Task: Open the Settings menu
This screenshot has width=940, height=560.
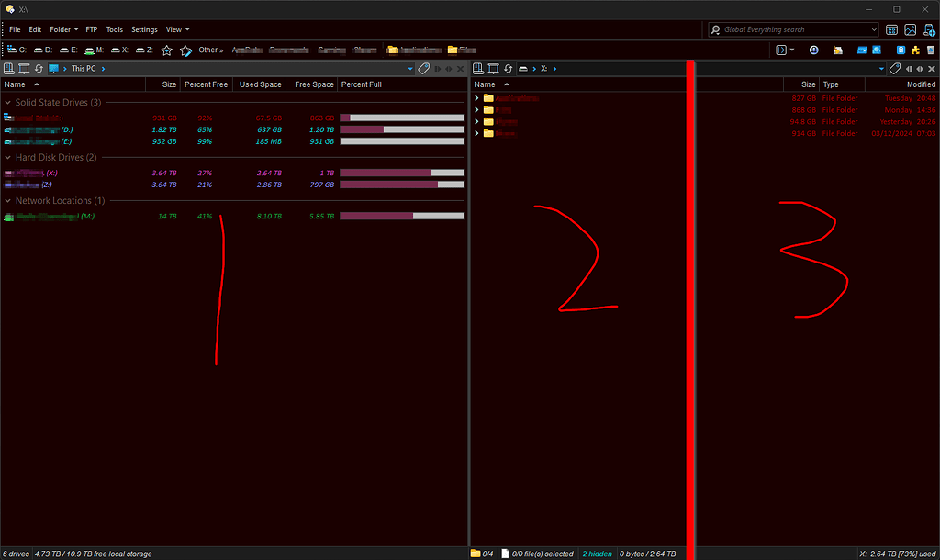Action: pyautogui.click(x=144, y=29)
